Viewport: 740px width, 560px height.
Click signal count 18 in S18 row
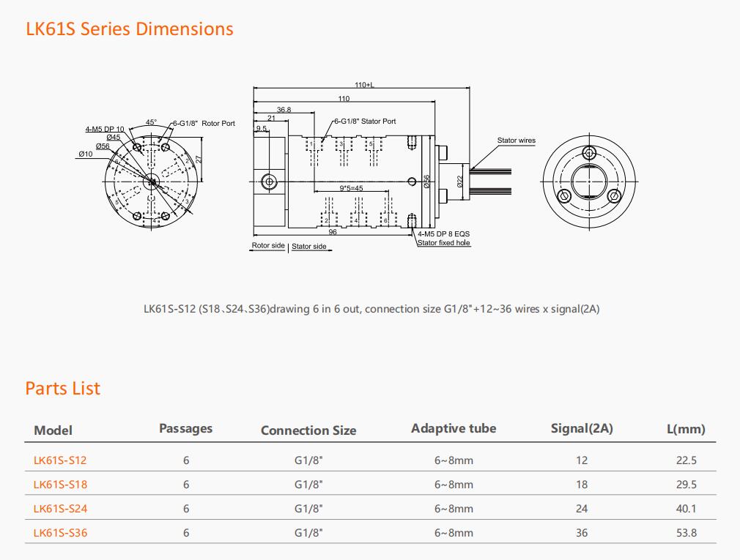tap(582, 484)
